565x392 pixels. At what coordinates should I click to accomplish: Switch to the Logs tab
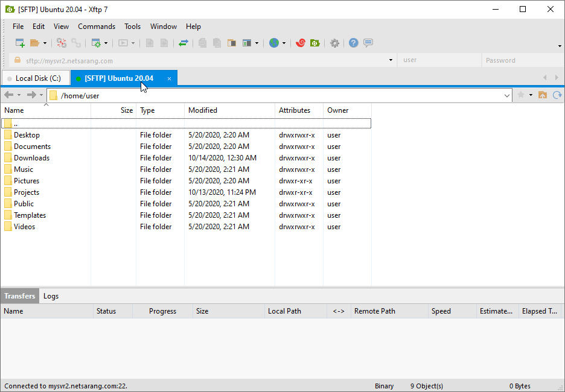pyautogui.click(x=51, y=296)
